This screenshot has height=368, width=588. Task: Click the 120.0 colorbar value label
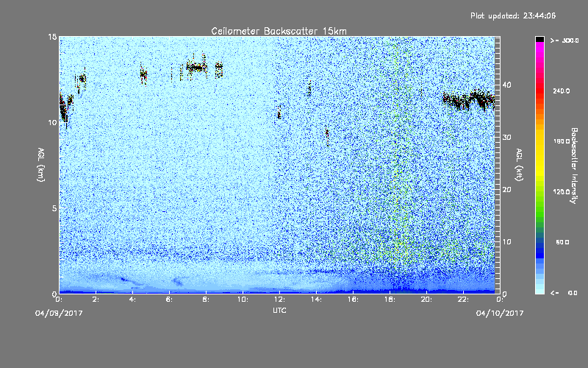coord(562,192)
